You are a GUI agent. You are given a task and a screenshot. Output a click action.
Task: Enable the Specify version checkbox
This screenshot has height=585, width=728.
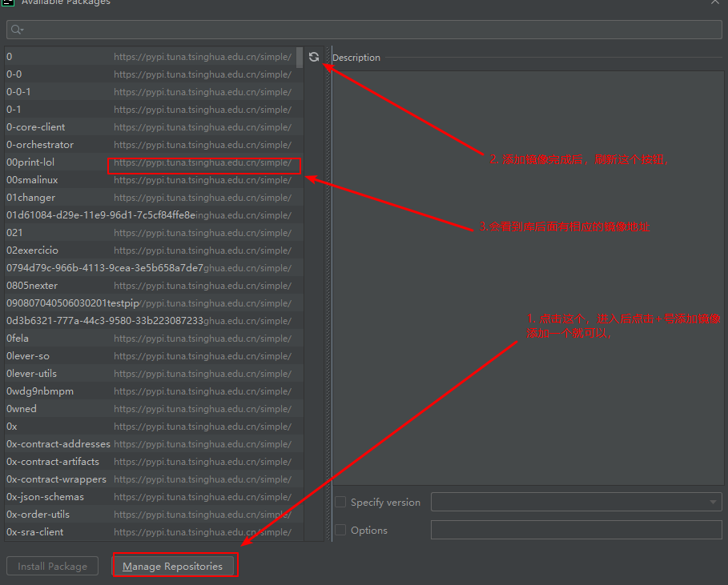pos(340,502)
